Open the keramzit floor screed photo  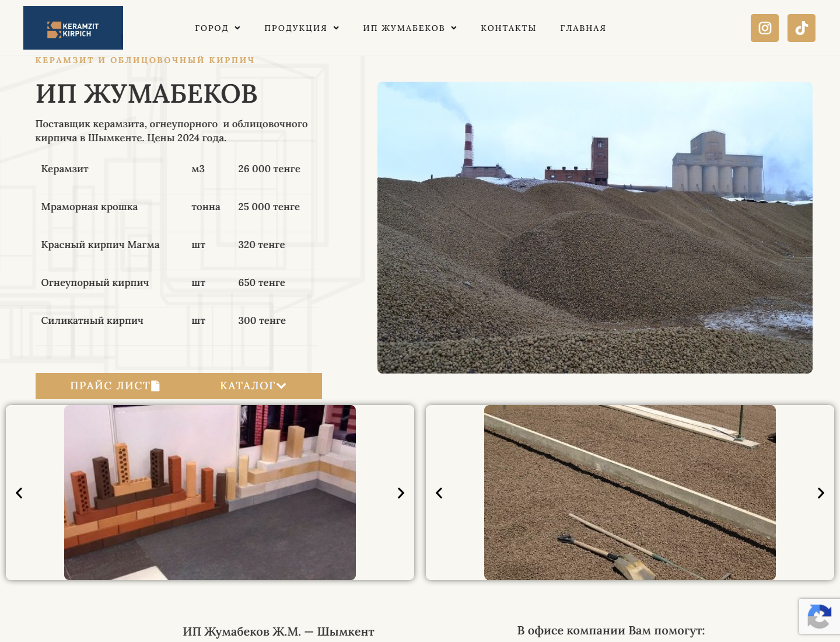pos(630,493)
